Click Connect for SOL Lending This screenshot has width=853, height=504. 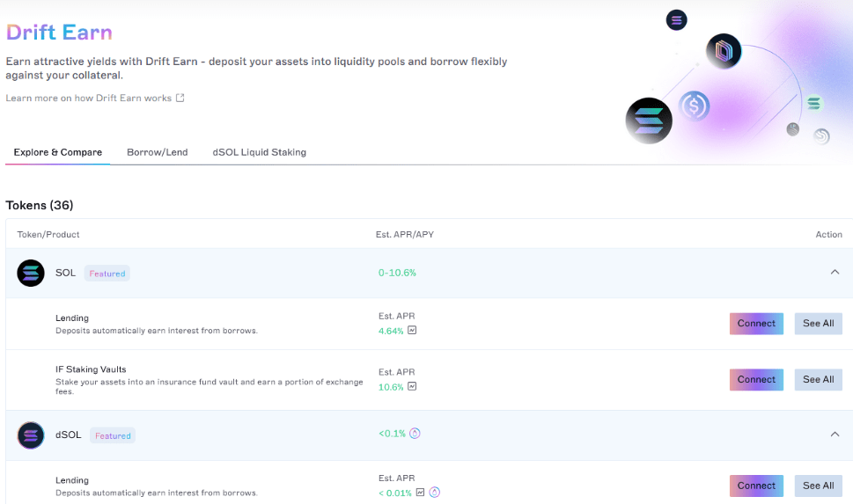[x=756, y=324]
